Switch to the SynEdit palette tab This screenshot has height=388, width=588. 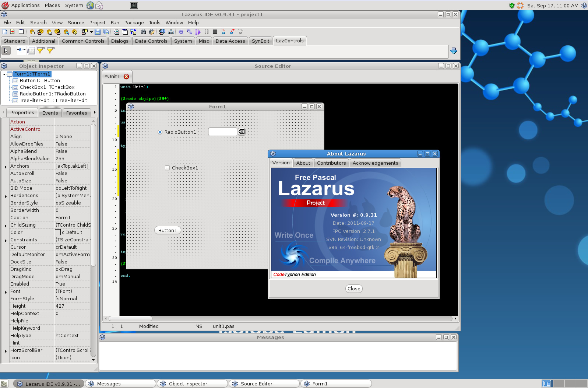[x=260, y=41]
